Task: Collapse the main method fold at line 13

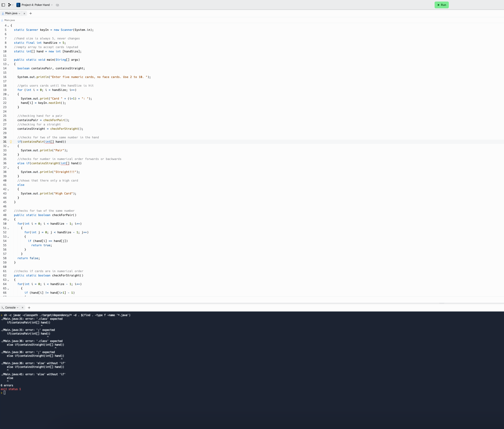Action: click(x=8, y=64)
